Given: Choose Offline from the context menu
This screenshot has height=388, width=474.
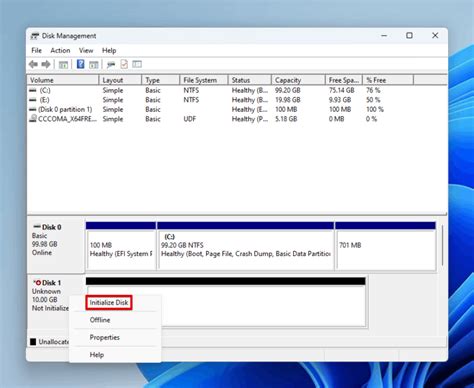Looking at the screenshot, I should pyautogui.click(x=100, y=320).
